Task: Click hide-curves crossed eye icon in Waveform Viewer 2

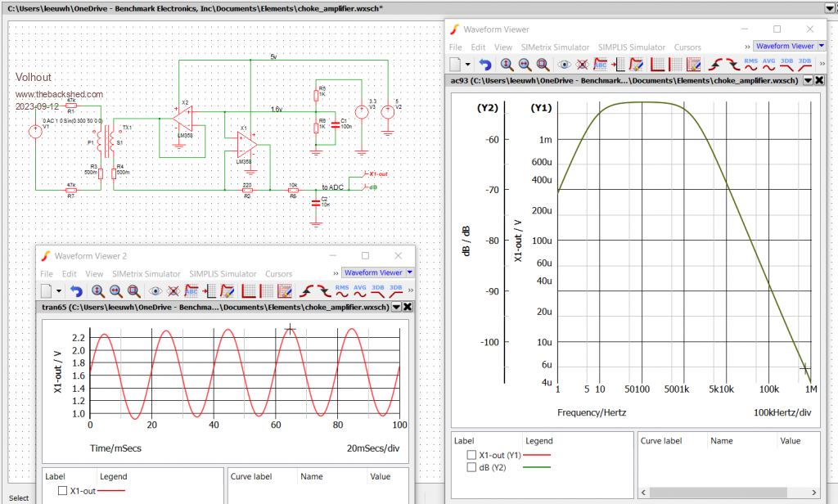Action: 173,290
